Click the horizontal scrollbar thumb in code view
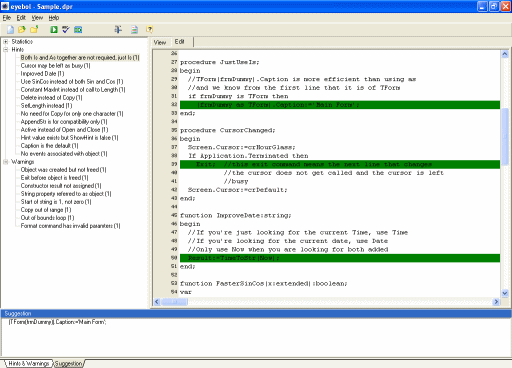The width and height of the screenshot is (512, 368). pos(174,302)
